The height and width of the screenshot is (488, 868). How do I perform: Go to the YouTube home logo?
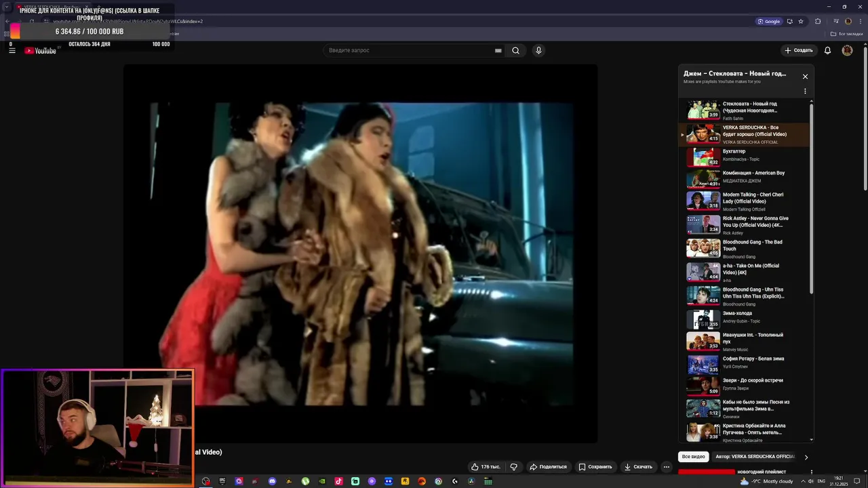[x=41, y=51]
